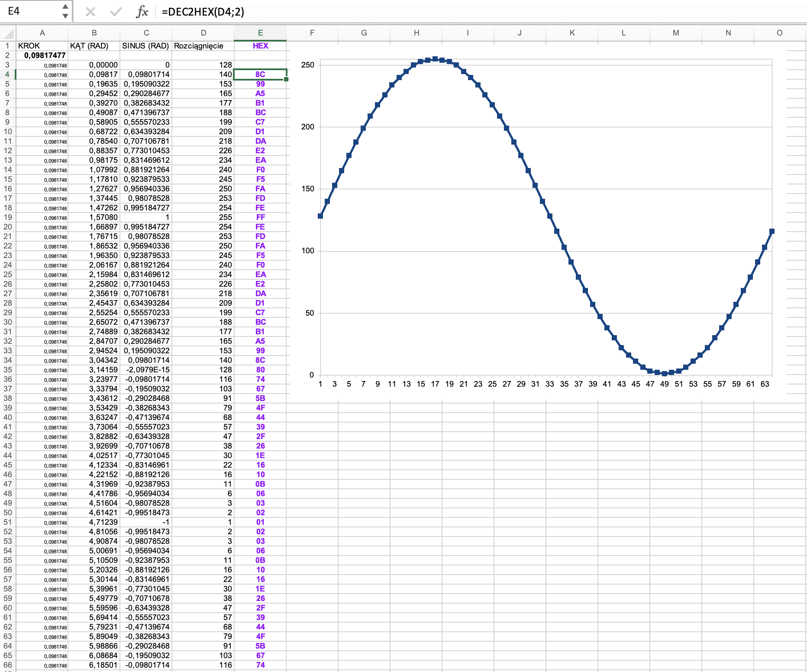807x672 pixels.
Task: Select column F header
Action: click(312, 33)
